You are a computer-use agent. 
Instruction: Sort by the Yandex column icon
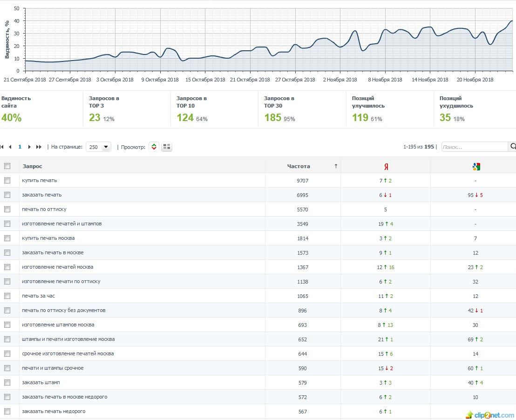pos(386,167)
